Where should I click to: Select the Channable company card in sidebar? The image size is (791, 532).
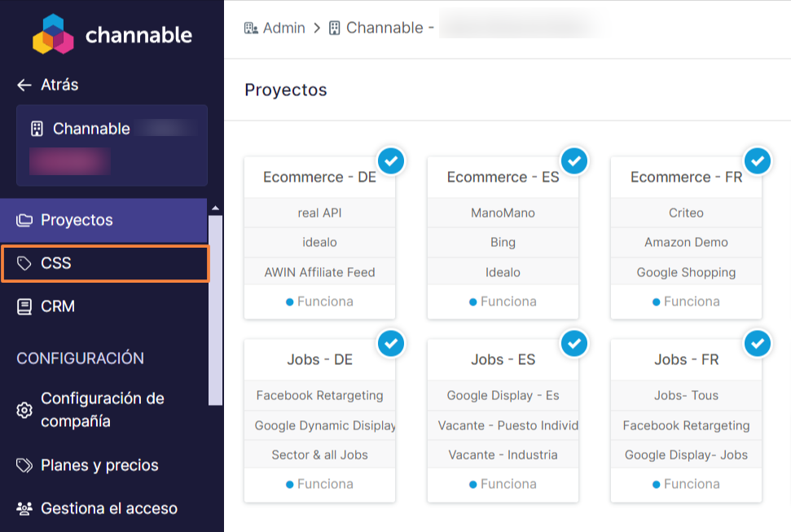112,145
